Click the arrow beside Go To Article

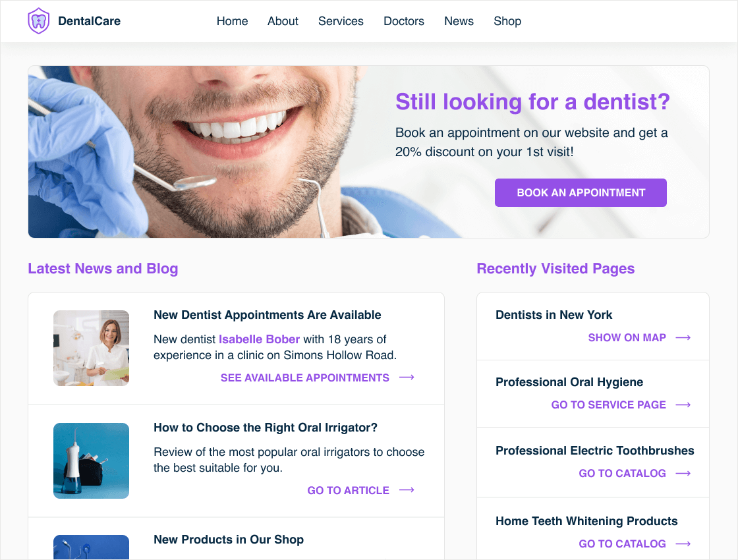(407, 490)
